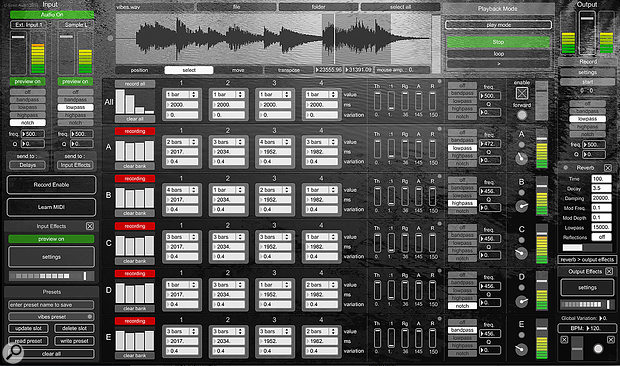Select 'lowpass' filter for bank A
This screenshot has height=366, width=620.
pos(462,148)
